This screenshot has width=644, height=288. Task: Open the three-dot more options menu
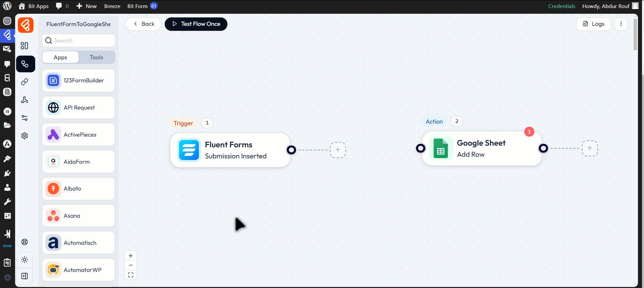coord(621,24)
